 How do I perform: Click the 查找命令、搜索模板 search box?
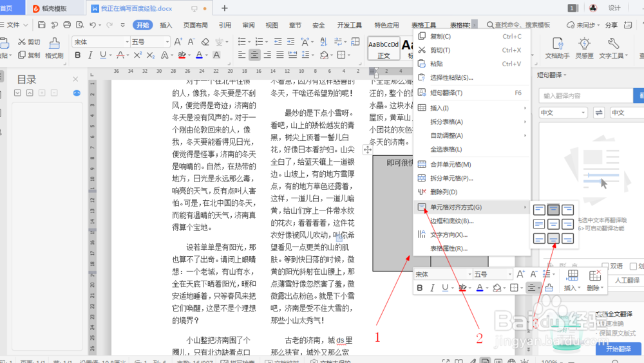click(518, 25)
